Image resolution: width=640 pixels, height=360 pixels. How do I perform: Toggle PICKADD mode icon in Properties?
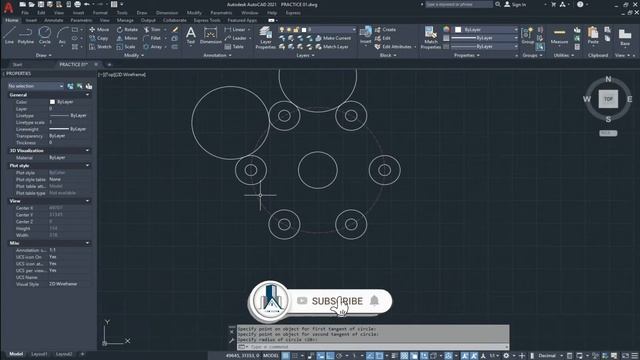(71, 86)
